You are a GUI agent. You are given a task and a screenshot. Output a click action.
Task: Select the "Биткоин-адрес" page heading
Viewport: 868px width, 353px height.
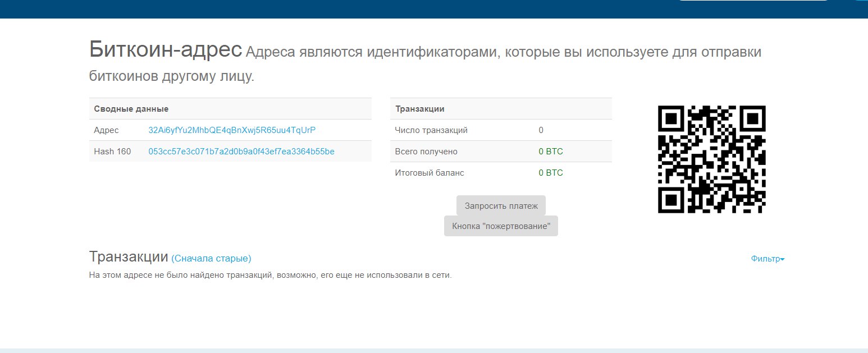pyautogui.click(x=166, y=50)
